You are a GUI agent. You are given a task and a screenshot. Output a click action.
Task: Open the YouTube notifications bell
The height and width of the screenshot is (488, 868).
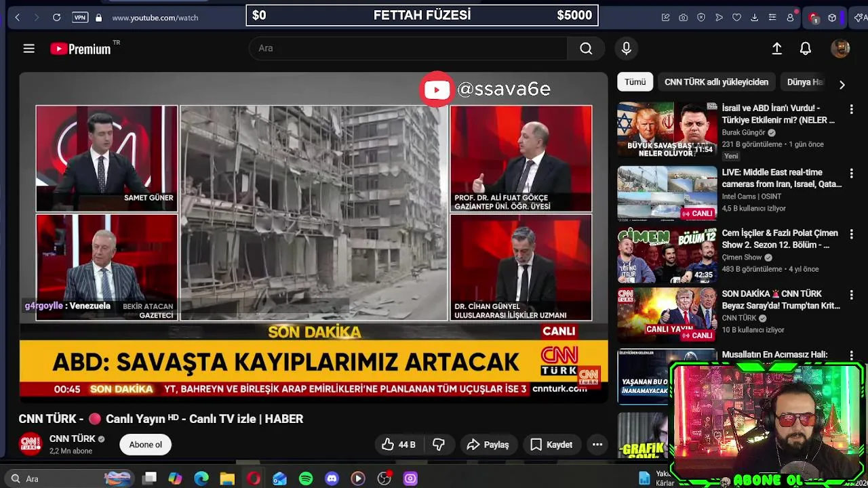tap(806, 48)
